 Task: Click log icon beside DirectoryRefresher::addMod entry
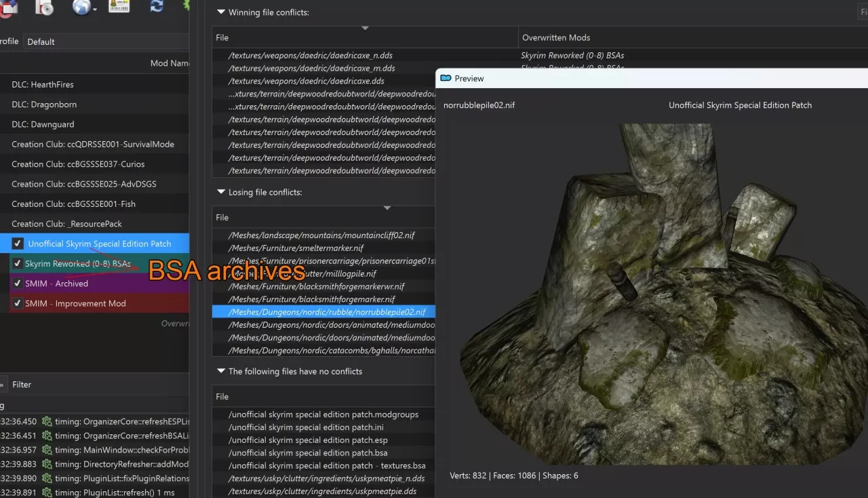[47, 464]
